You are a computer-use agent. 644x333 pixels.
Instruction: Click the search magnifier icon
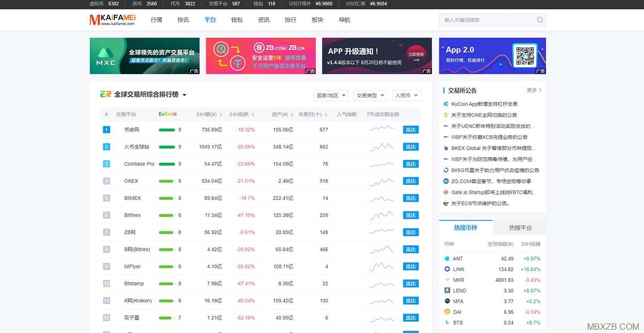[540, 20]
